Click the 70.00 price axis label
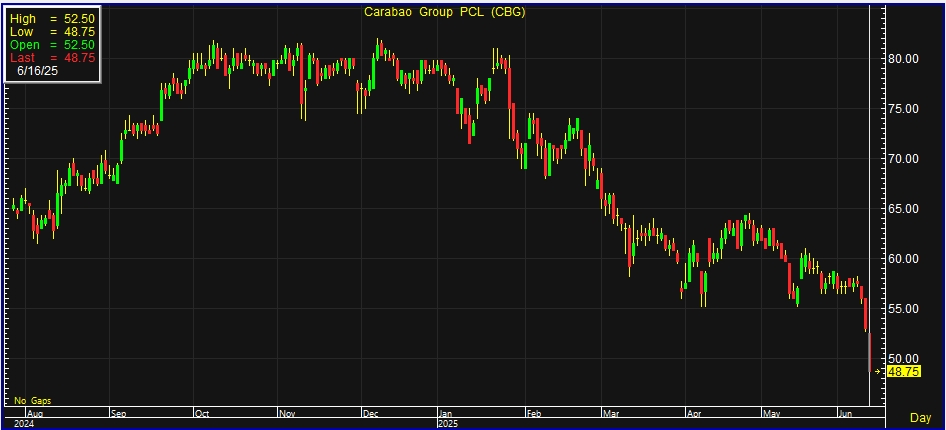The image size is (946, 430). coord(903,159)
